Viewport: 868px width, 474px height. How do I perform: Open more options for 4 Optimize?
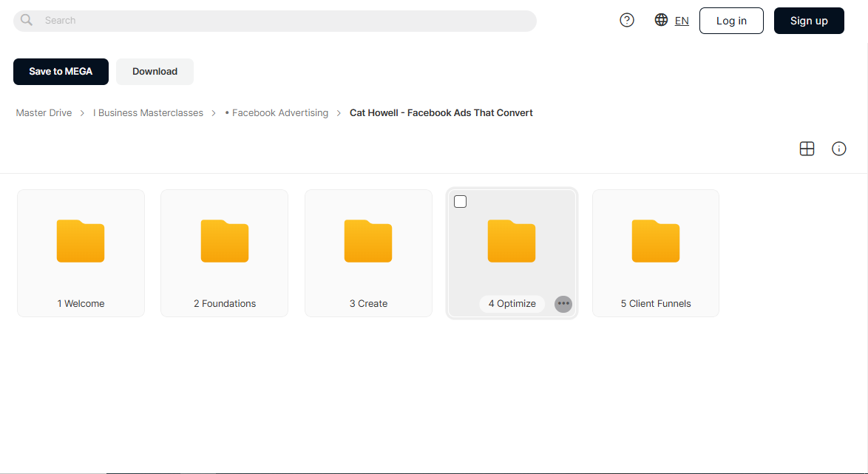[563, 304]
